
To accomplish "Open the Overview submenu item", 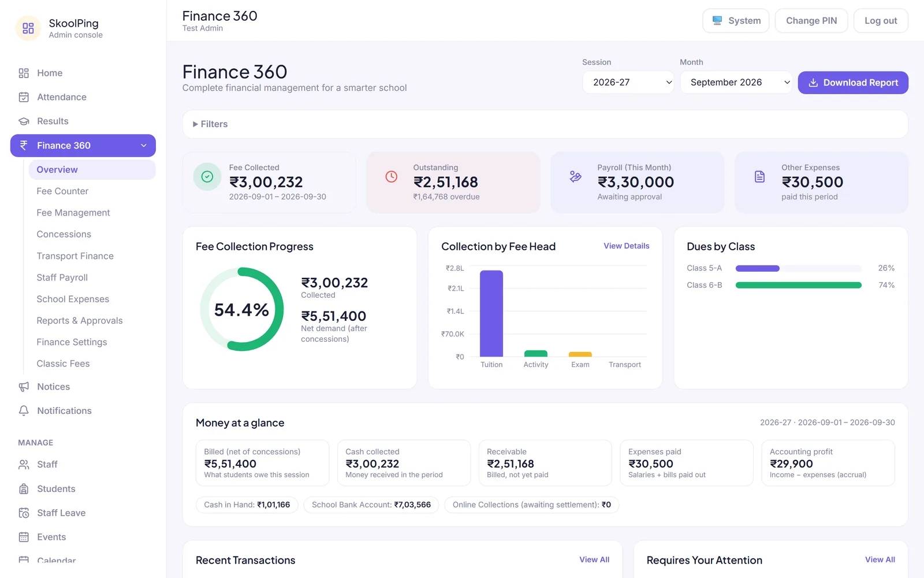I will pyautogui.click(x=92, y=170).
